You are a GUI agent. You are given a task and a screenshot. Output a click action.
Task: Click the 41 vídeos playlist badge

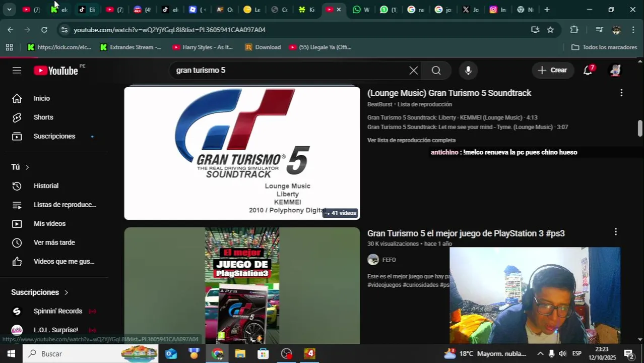tap(340, 213)
